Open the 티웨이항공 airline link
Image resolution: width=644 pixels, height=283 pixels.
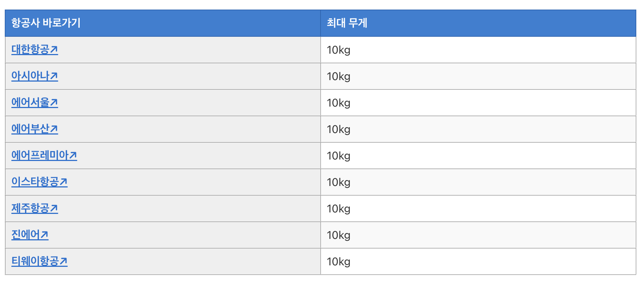[x=37, y=261]
